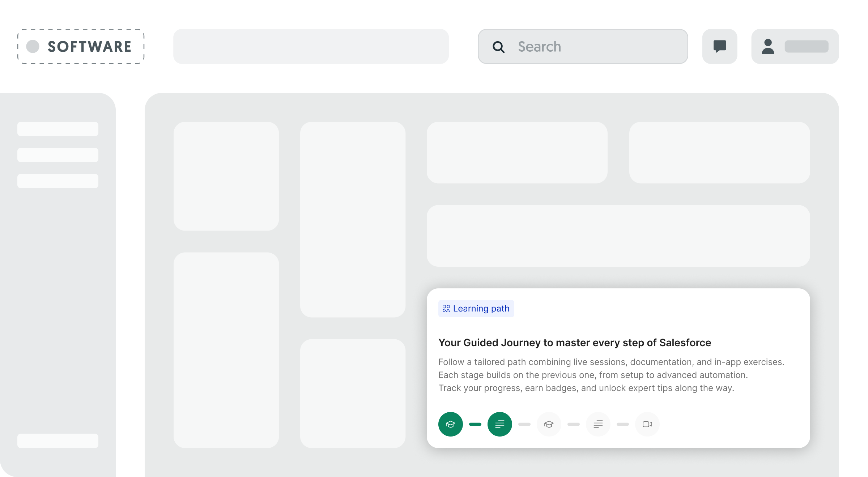Click the Learning path tag icon
The height and width of the screenshot is (477, 868).
coord(446,309)
